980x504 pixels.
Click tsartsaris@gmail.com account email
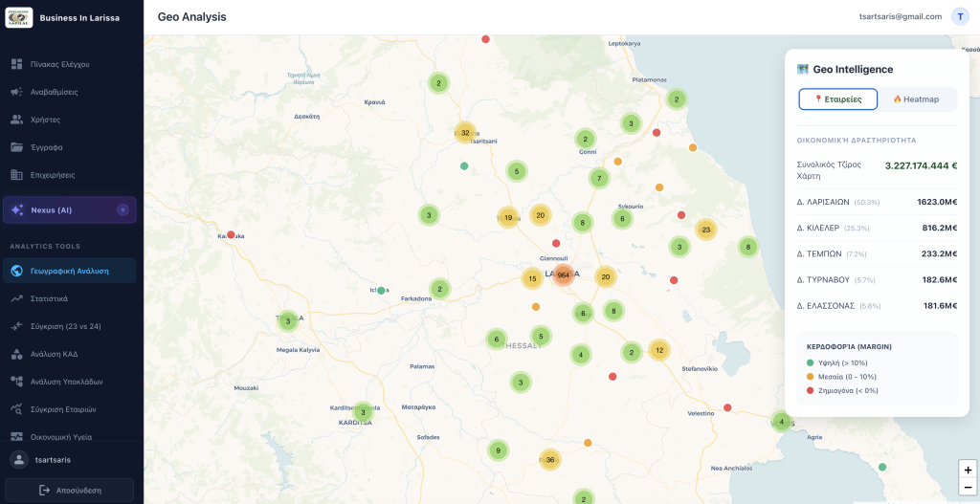coord(901,17)
